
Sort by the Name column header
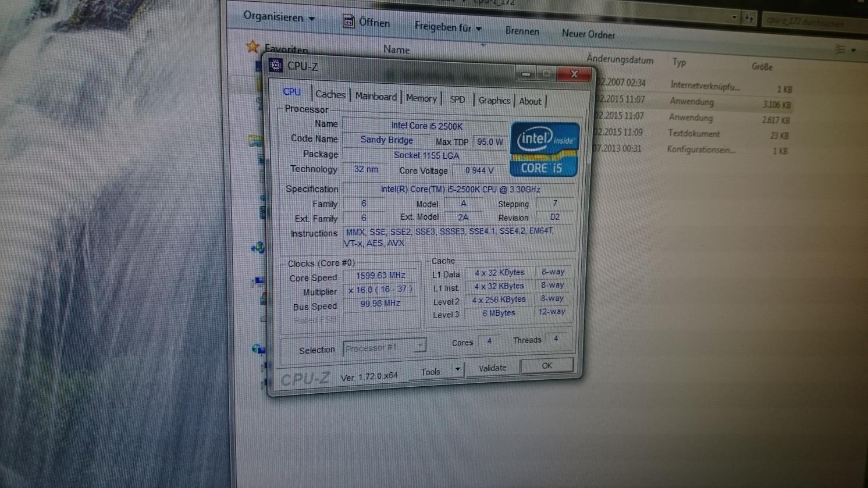click(x=396, y=50)
